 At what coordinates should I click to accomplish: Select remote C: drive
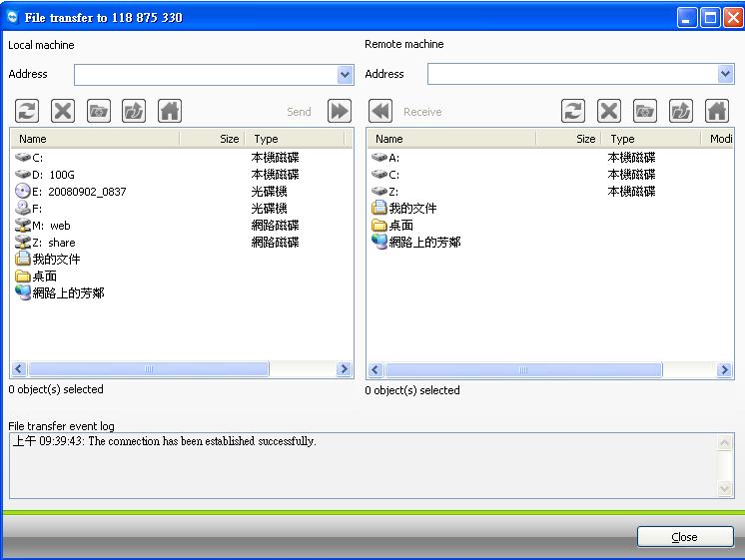tap(385, 175)
